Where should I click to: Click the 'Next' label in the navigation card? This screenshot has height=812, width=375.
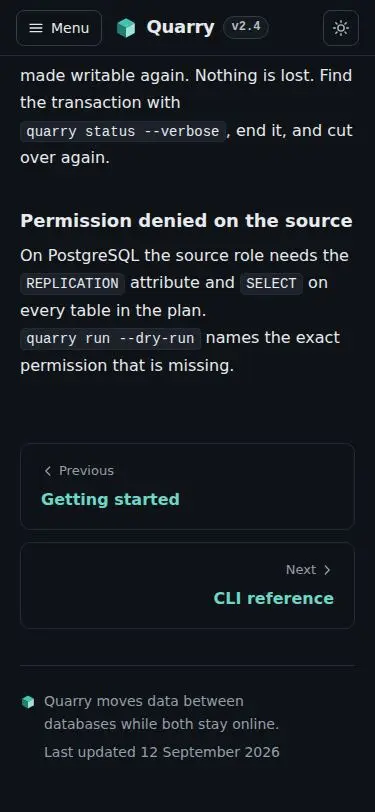coord(301,570)
